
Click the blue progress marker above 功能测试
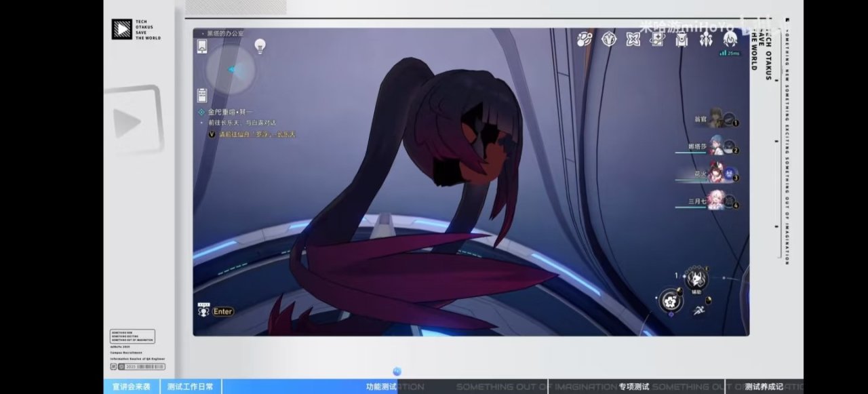click(x=397, y=371)
